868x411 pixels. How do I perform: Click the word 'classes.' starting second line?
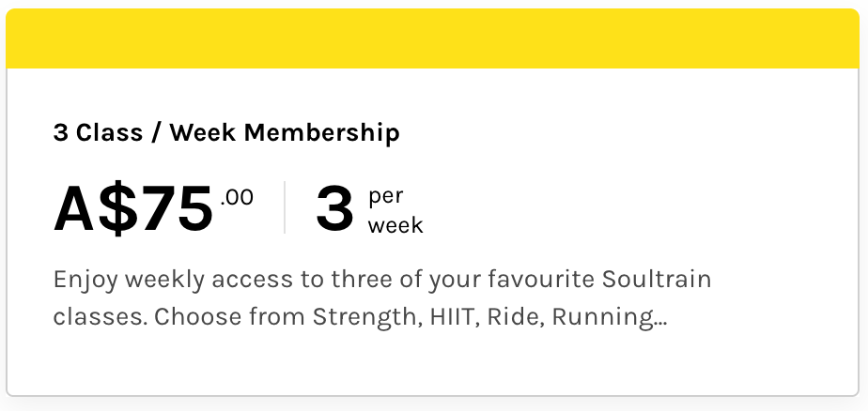99,317
